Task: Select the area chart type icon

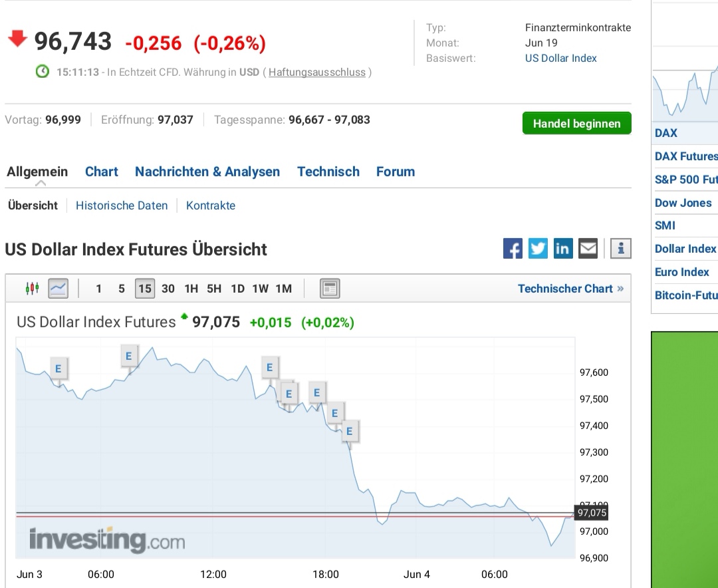Action: pos(58,288)
